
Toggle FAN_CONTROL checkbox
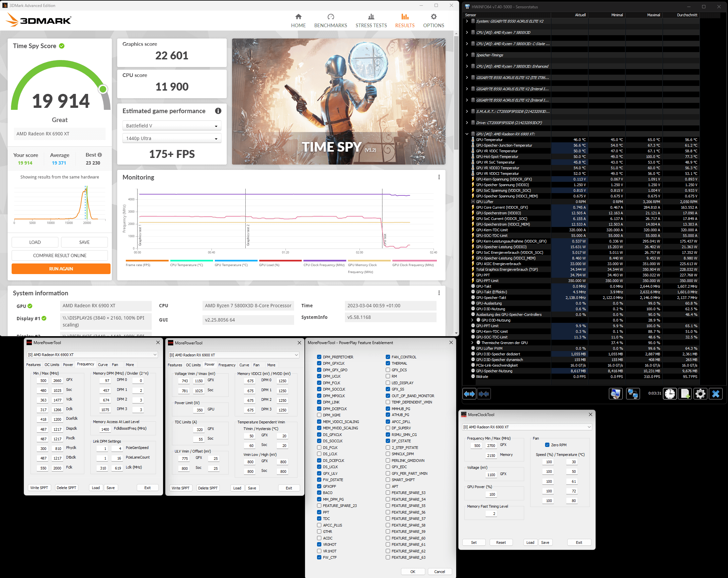(388, 357)
